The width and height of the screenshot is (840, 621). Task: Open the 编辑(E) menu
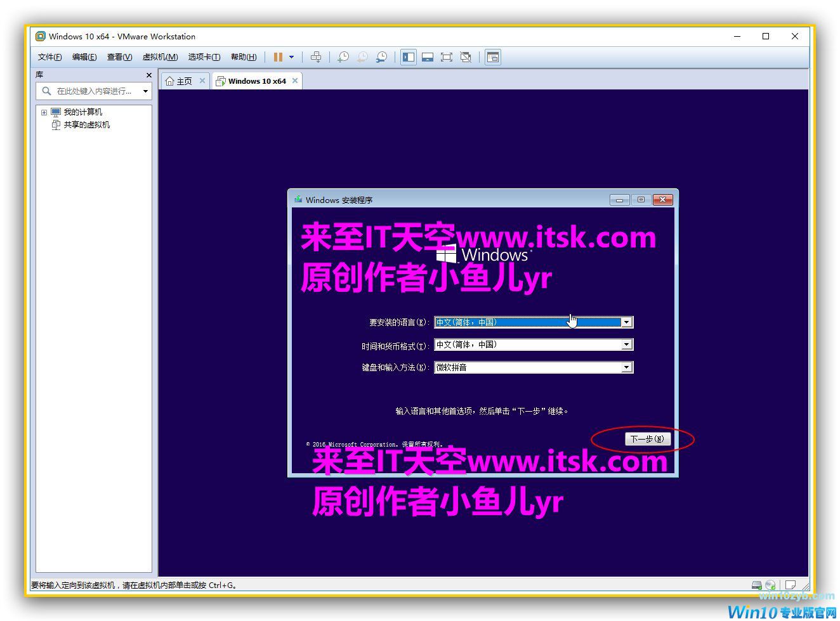pyautogui.click(x=84, y=57)
